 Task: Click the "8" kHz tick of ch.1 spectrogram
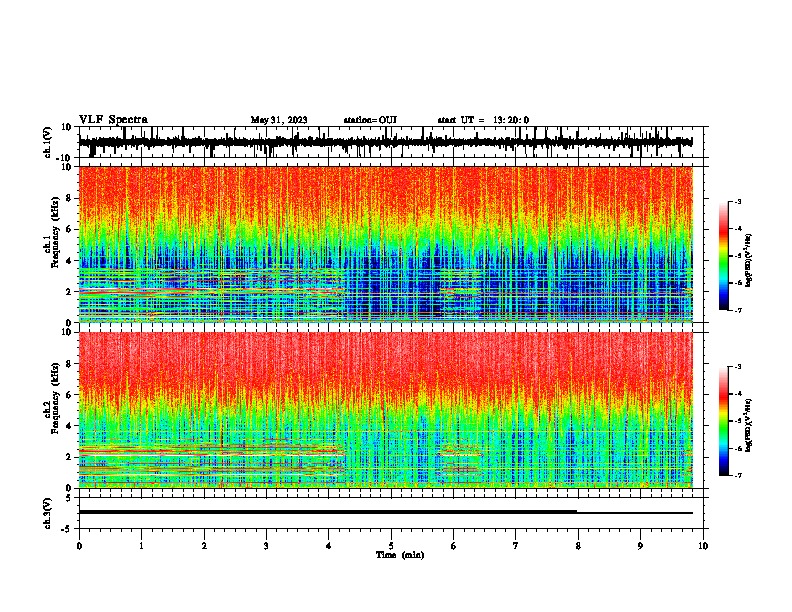pos(69,198)
